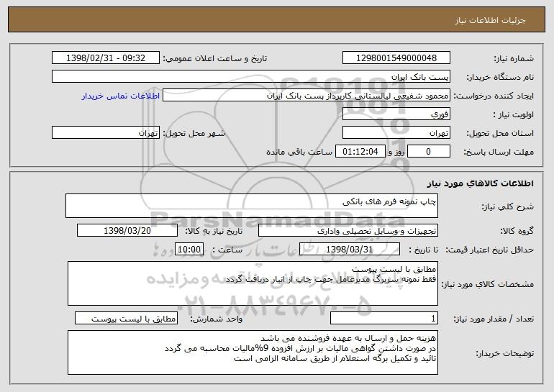The image size is (554, 392).
Task: Click the time field 10:00
Action: [189, 250]
